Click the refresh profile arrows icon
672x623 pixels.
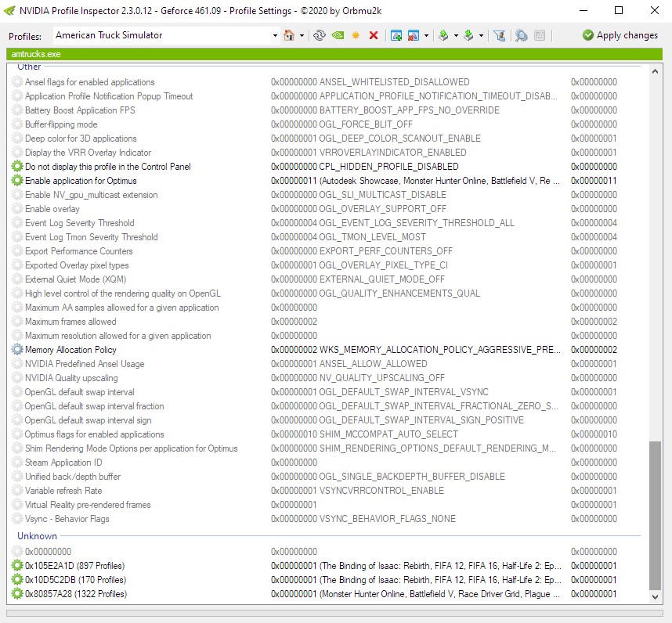[320, 35]
